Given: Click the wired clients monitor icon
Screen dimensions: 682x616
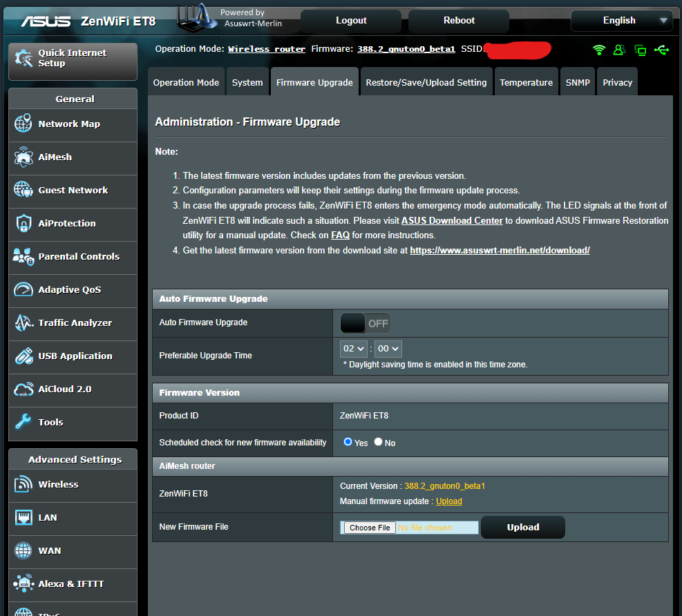Looking at the screenshot, I should point(641,50).
